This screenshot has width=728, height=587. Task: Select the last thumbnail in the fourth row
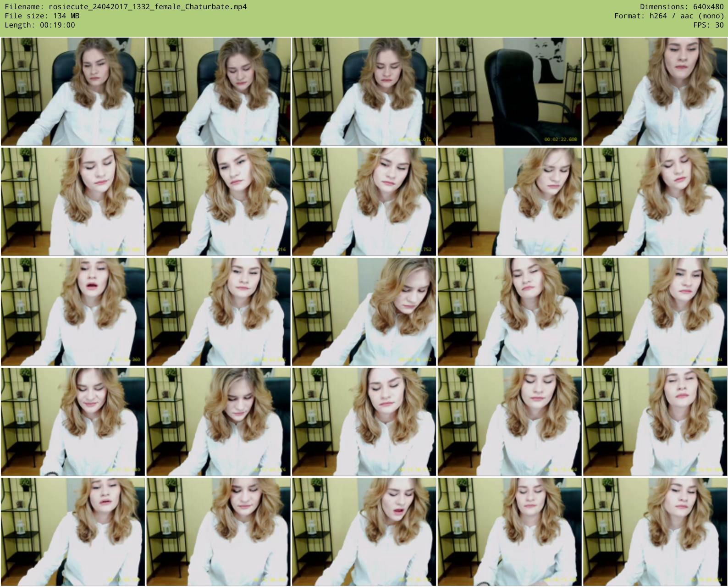(655, 421)
